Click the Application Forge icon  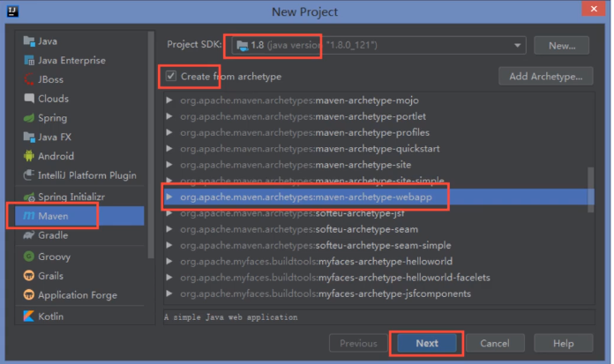(x=29, y=294)
